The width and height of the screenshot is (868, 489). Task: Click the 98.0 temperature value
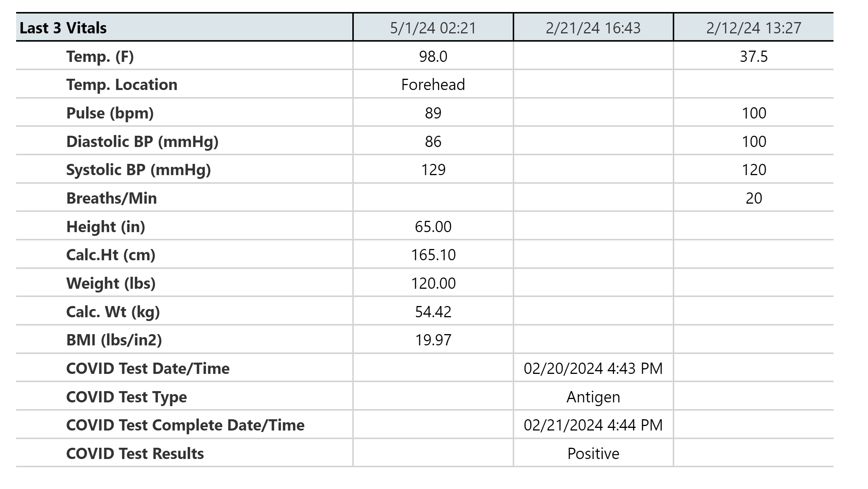pos(433,57)
